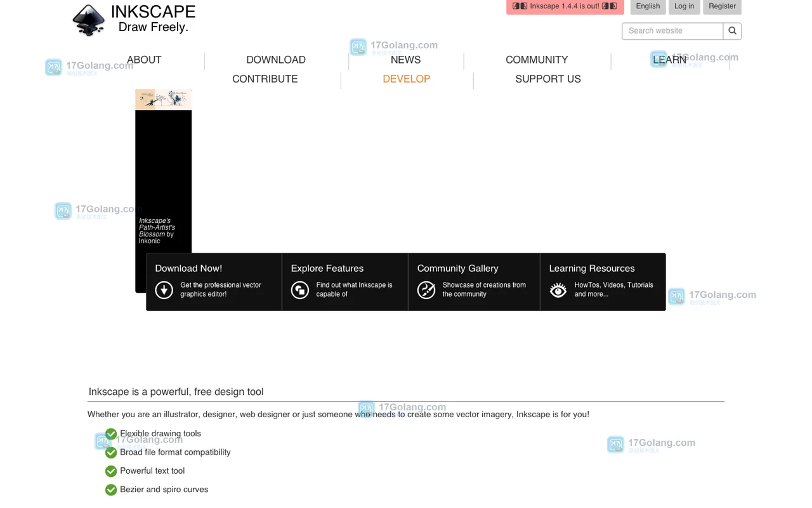Open the SUPPORT US page
Image resolution: width=812 pixels, height=508 pixels.
548,79
